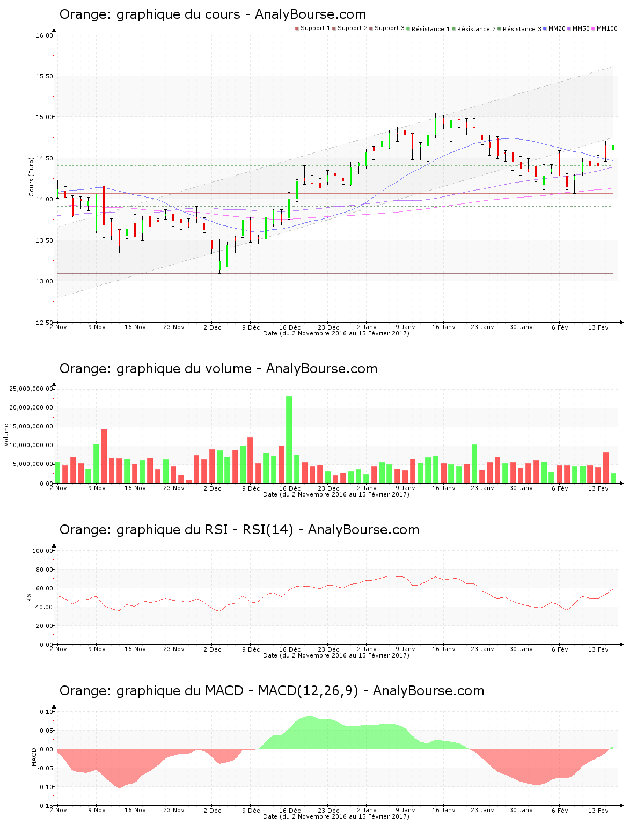This screenshot has width=644, height=832.
Task: Click the 16.00 price axis value
Action: click(45, 35)
